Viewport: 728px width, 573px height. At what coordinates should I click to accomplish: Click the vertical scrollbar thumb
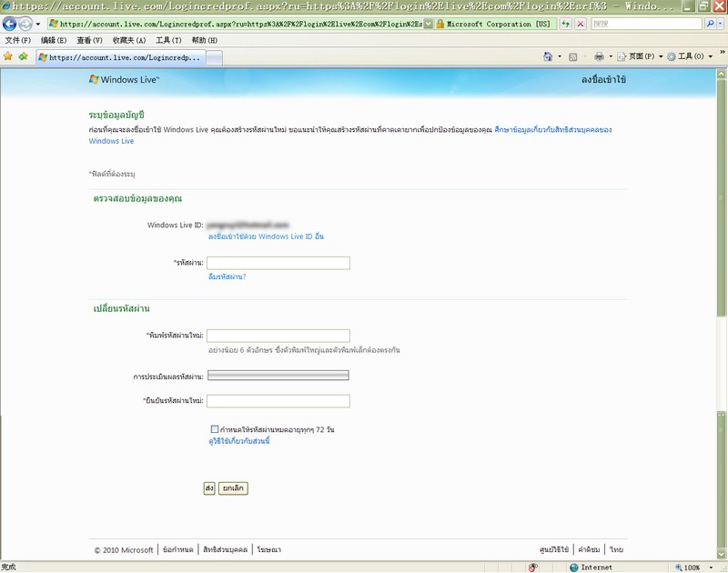click(721, 197)
